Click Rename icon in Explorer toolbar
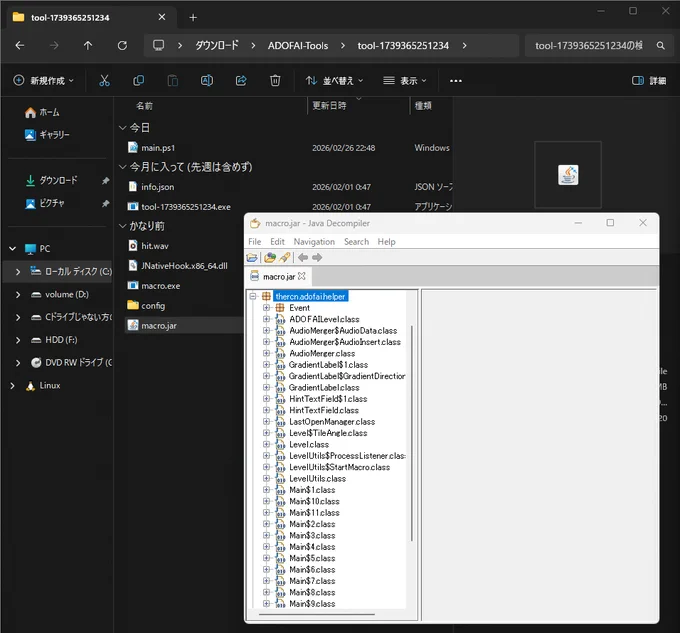The height and width of the screenshot is (633, 680). coord(207,81)
